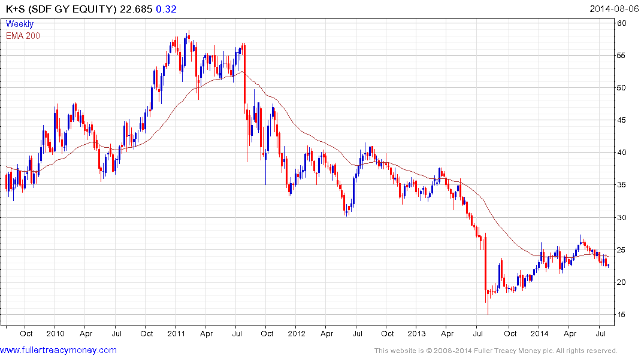Click the 25 price axis label
The image size is (644, 359).
[x=622, y=250]
